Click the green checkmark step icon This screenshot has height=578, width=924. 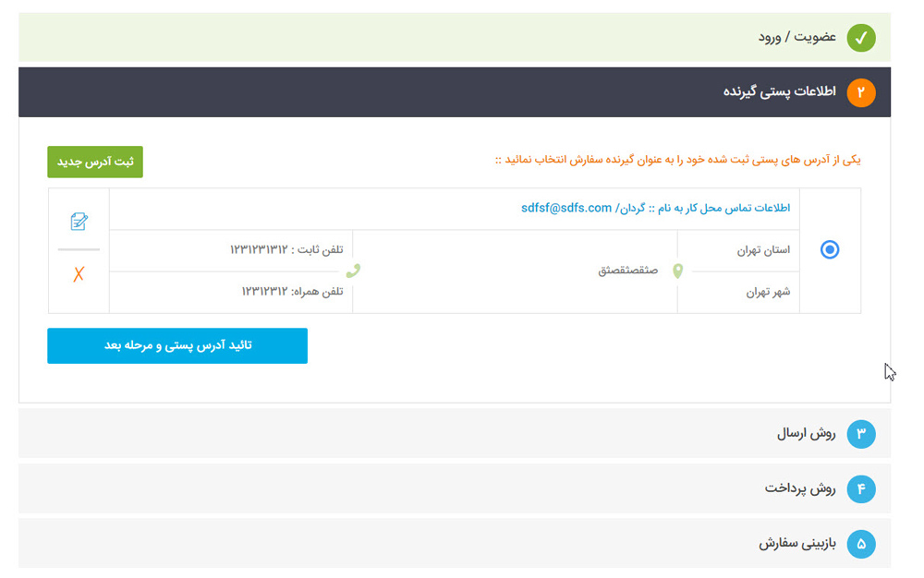click(861, 38)
